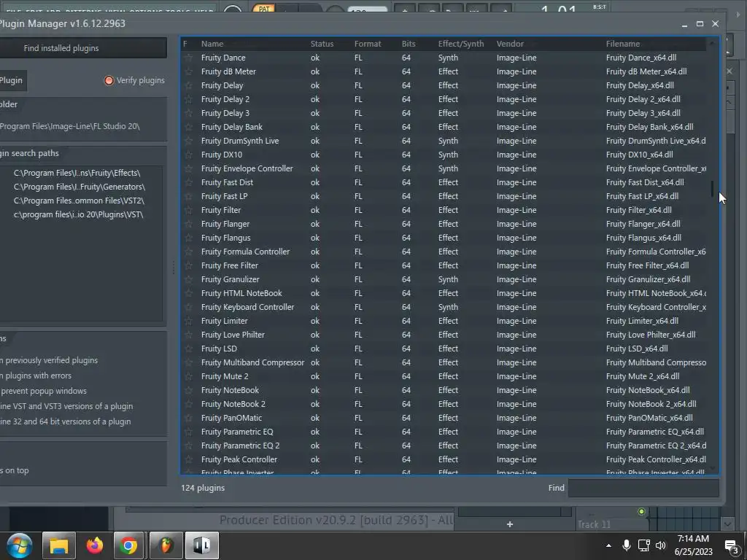Open the Windows Start menu
The height and width of the screenshot is (560, 747).
coord(19,545)
